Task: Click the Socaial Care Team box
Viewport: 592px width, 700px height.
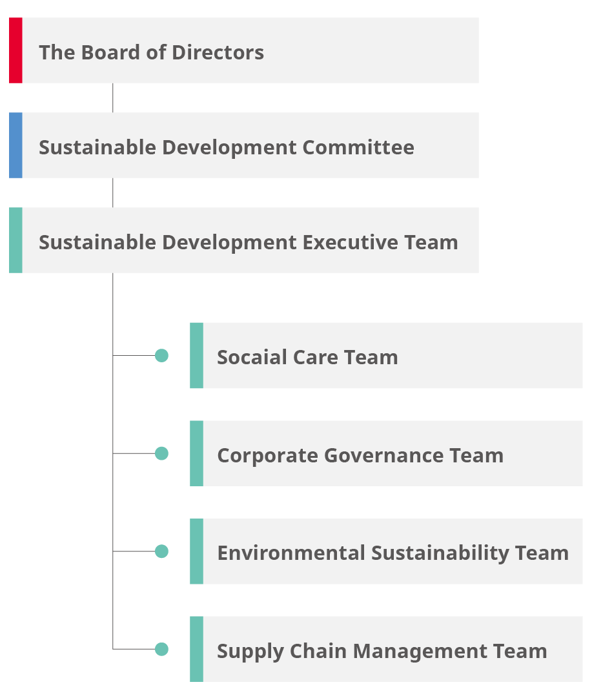Action: pyautogui.click(x=386, y=355)
